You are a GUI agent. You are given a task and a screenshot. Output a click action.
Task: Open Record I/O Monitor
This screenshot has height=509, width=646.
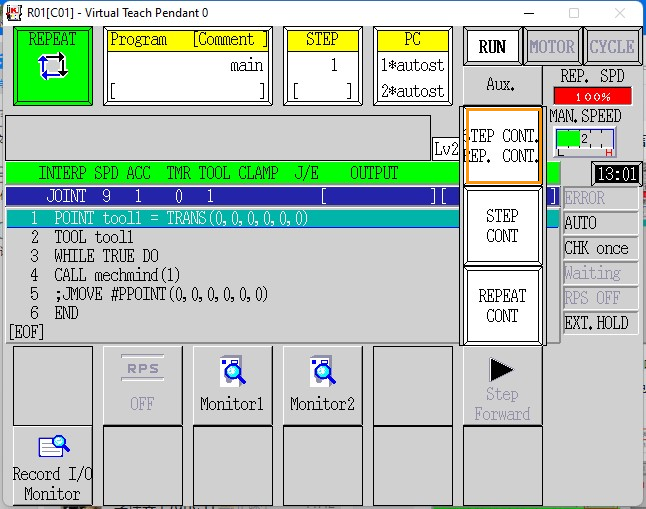(x=52, y=465)
